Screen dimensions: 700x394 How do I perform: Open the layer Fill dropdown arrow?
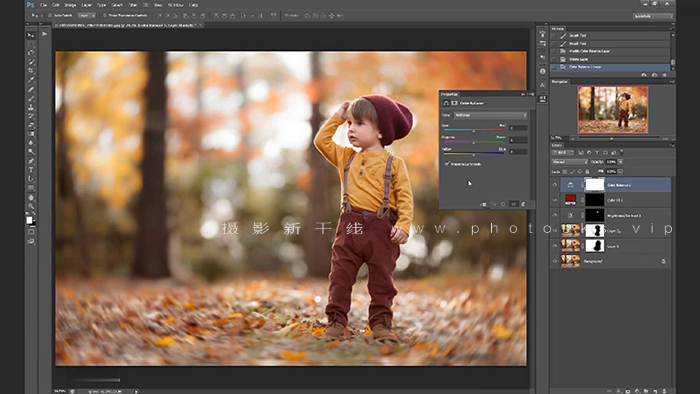621,171
